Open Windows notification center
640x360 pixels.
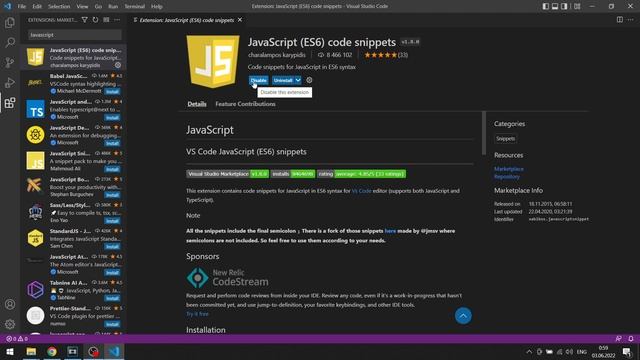coord(627,351)
